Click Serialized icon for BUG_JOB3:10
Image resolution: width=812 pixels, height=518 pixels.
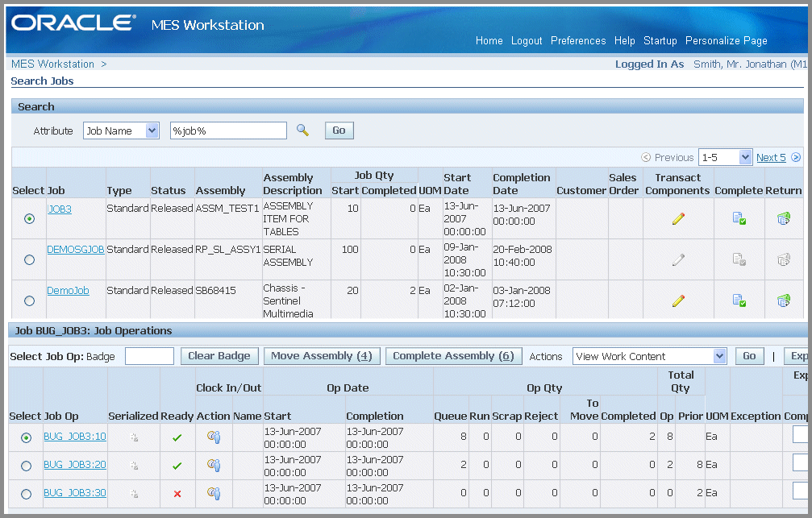[x=134, y=437]
